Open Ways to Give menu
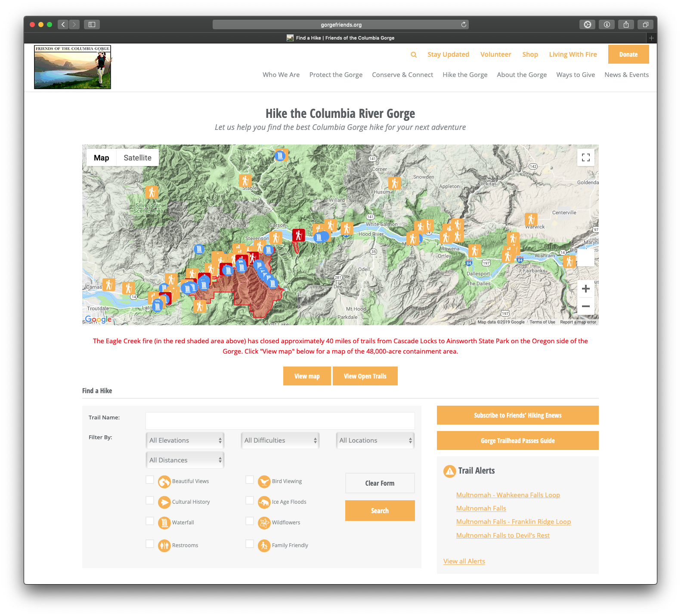The width and height of the screenshot is (681, 616). click(576, 75)
